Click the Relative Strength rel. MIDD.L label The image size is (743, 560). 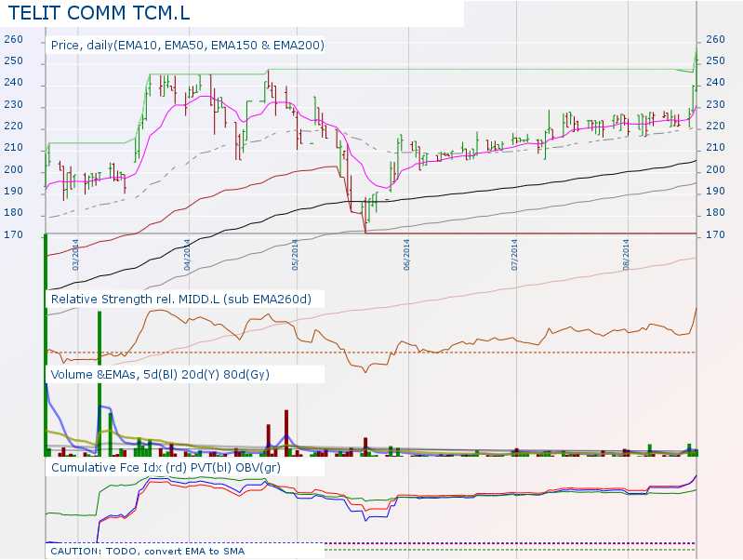[181, 300]
